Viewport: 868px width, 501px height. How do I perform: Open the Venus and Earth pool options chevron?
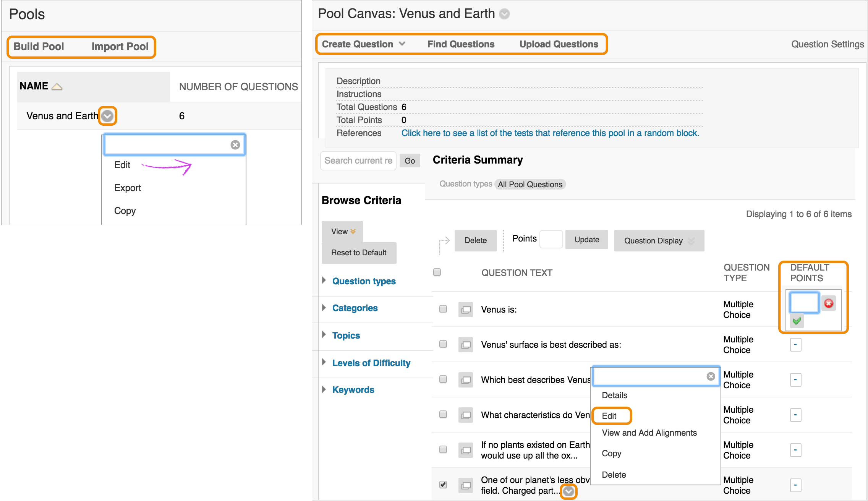point(107,116)
